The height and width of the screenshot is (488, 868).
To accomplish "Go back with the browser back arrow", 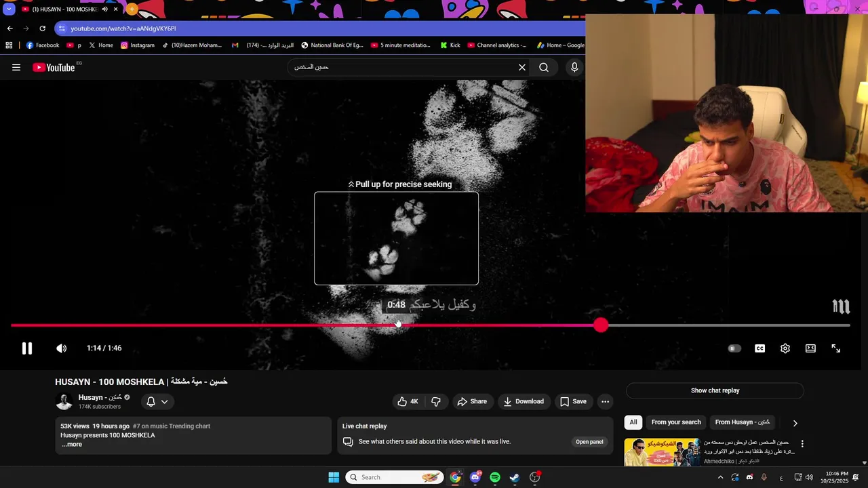I will click(x=9, y=28).
